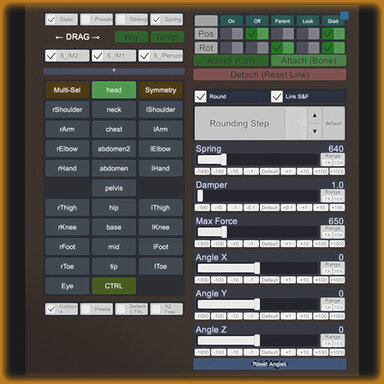Click the green Temp button
This screenshot has height=384, width=384.
point(167,37)
